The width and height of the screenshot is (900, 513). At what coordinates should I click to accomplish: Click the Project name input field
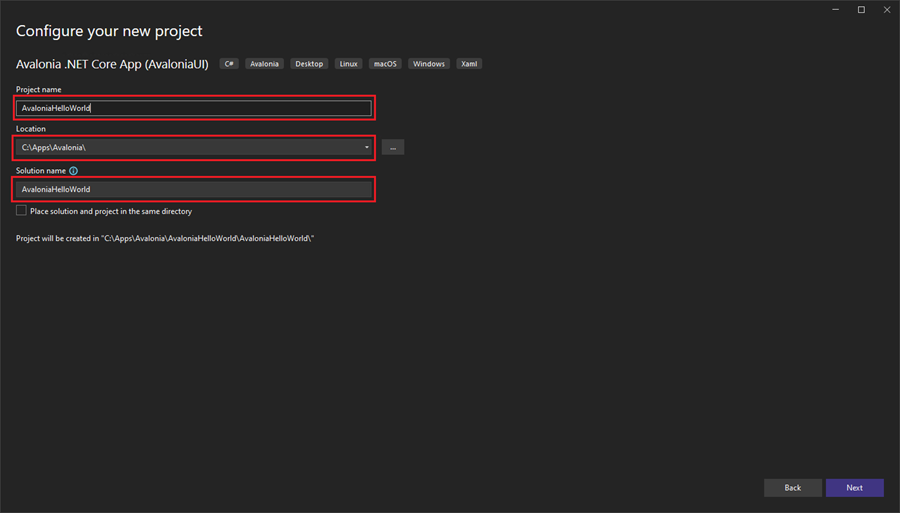coord(193,108)
